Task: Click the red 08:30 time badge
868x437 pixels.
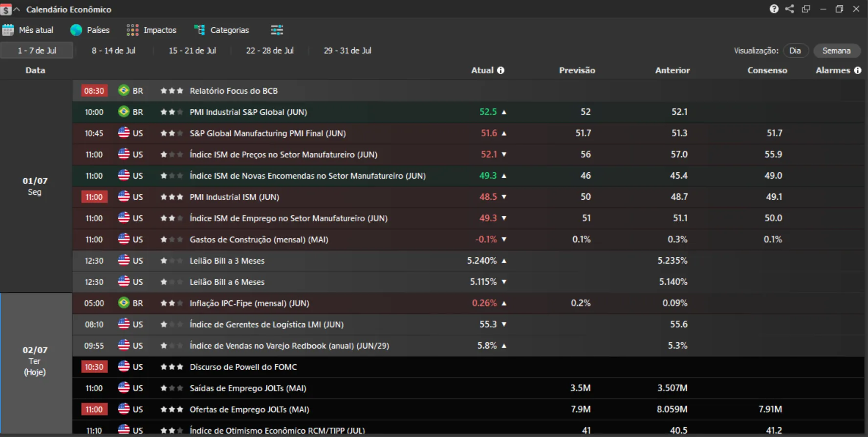Action: 94,91
